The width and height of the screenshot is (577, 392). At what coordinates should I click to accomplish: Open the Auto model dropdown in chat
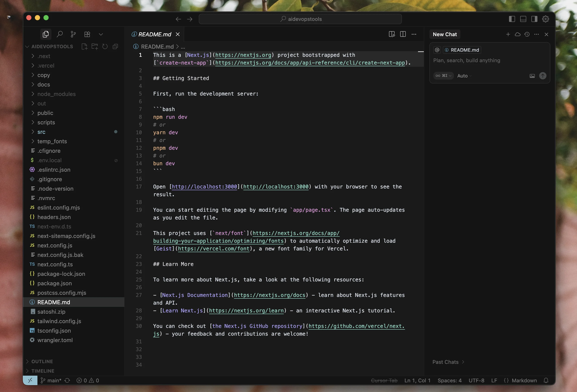(x=464, y=76)
